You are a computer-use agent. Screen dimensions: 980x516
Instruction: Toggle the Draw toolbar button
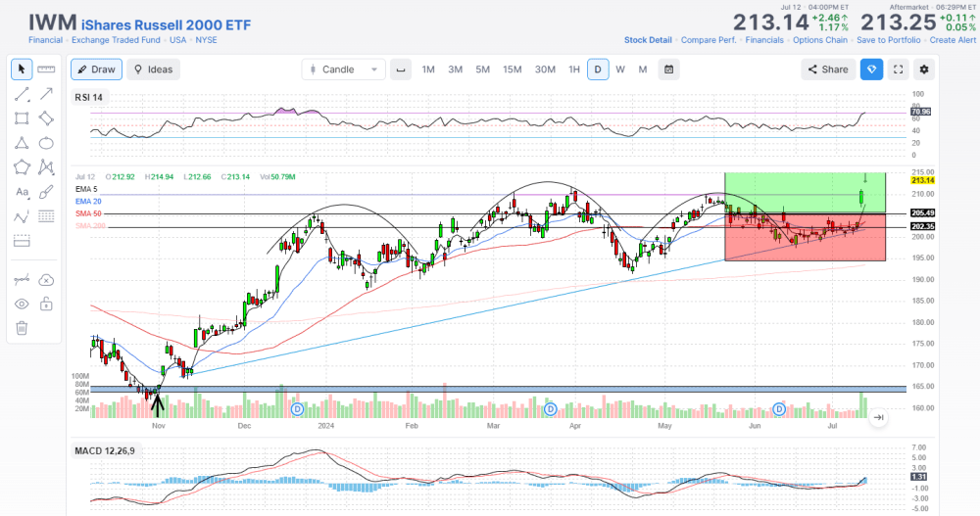pos(94,70)
